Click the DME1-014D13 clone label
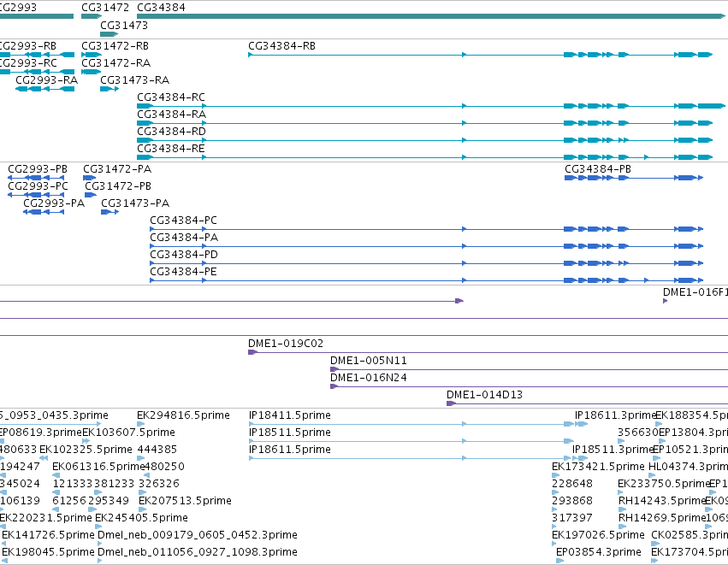Image resolution: width=728 pixels, height=565 pixels. (x=485, y=395)
